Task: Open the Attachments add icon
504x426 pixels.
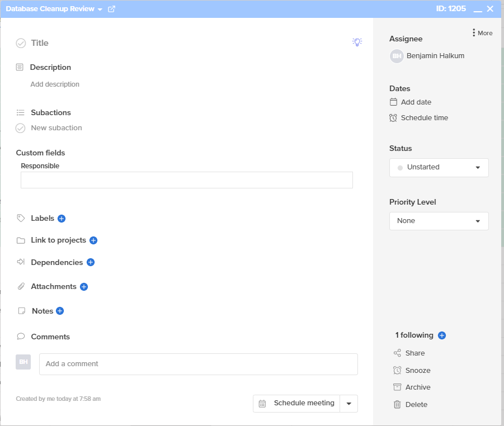Action: (x=84, y=286)
